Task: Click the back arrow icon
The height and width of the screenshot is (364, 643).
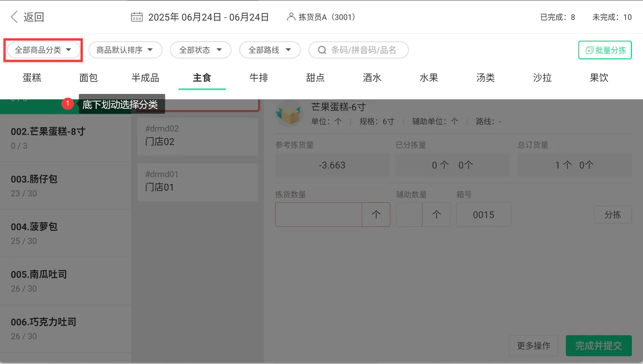Action: (x=14, y=17)
